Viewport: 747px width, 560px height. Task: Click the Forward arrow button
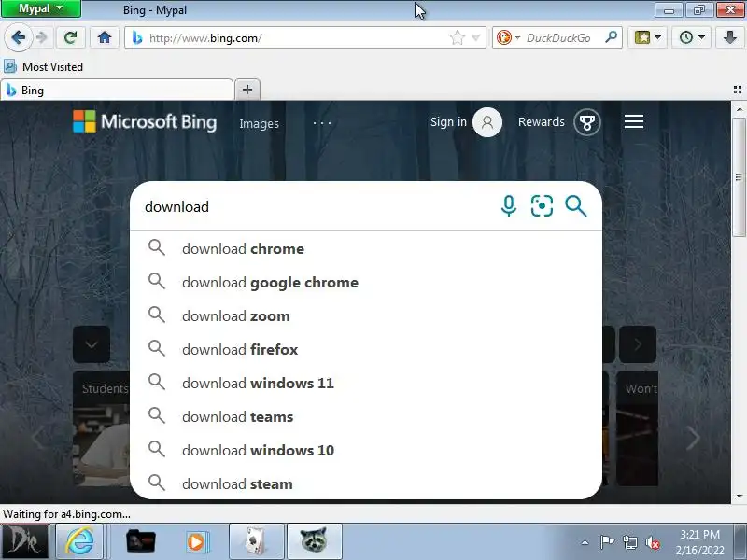42,37
